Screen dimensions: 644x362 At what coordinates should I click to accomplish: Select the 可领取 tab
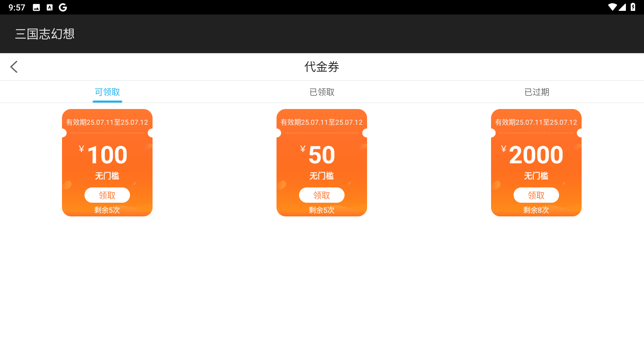coord(107,92)
